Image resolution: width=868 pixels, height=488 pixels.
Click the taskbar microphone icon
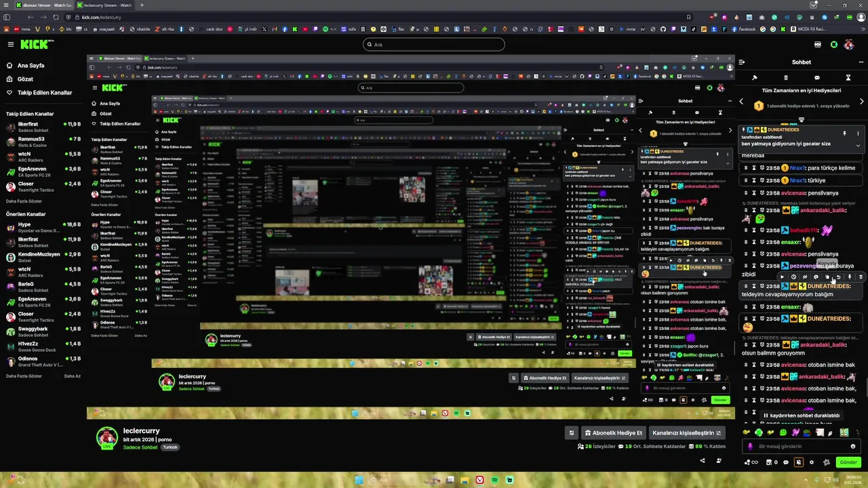pos(816,480)
